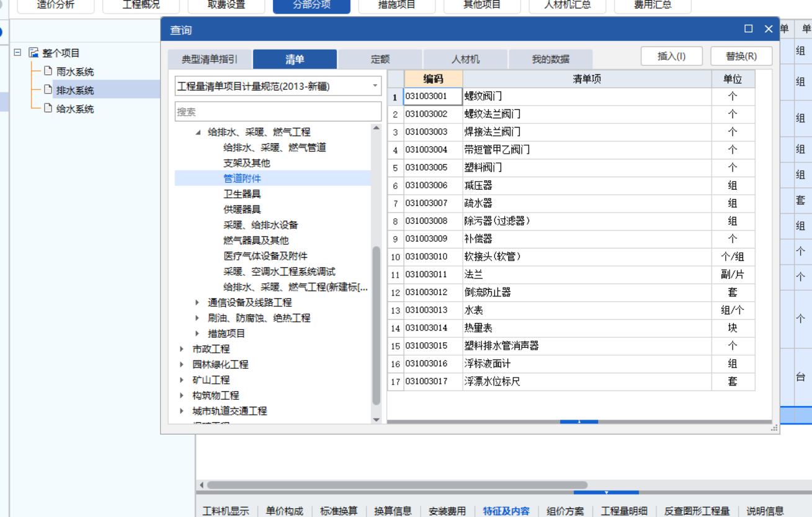Open the 措施项目 ribbon tab
This screenshot has height=517, width=812.
coord(396,5)
